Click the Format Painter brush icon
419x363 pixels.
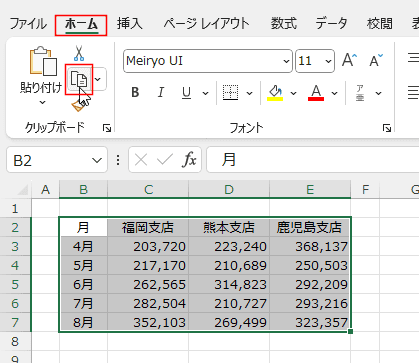pyautogui.click(x=79, y=106)
